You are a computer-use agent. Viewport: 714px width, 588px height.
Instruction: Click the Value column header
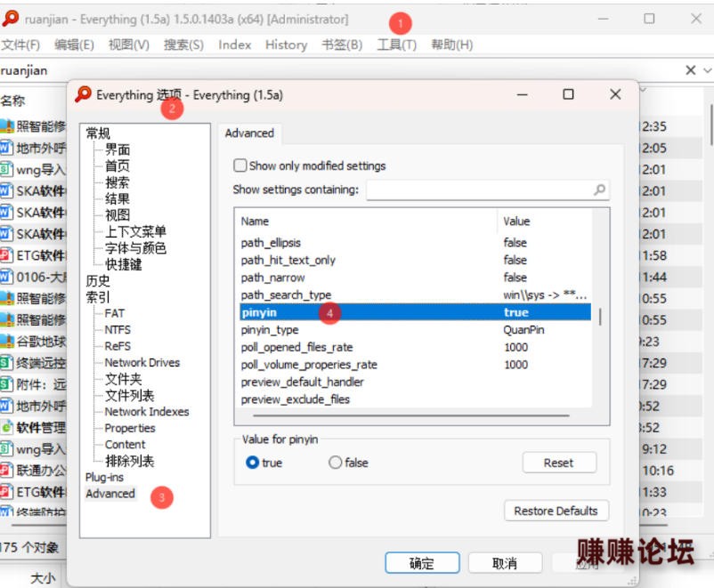click(x=545, y=222)
